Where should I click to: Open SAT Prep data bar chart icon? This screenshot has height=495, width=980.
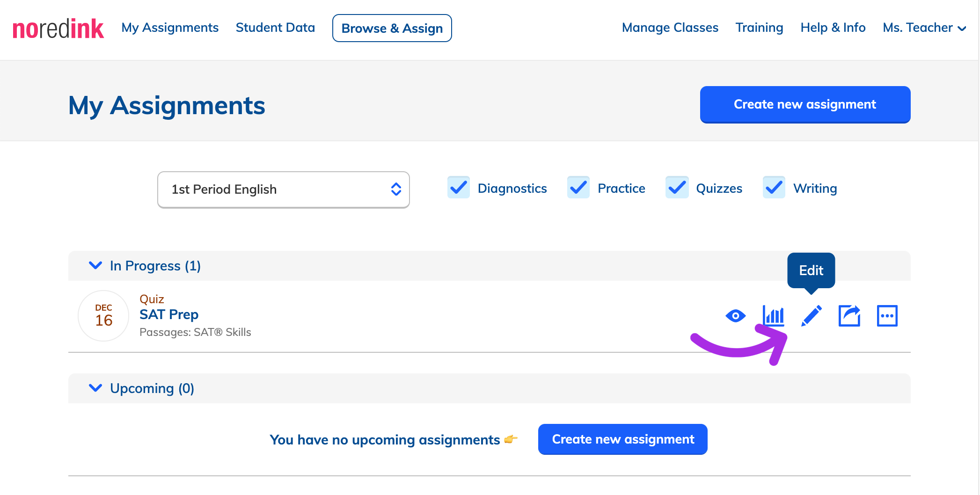tap(773, 316)
